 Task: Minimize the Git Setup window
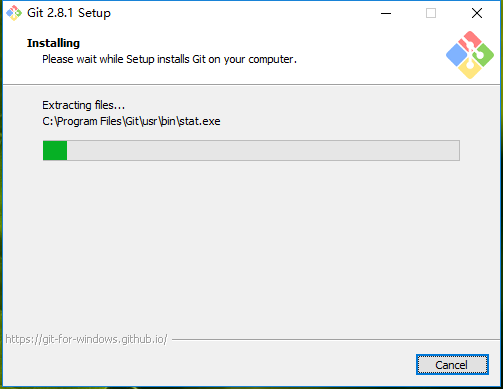coord(386,13)
